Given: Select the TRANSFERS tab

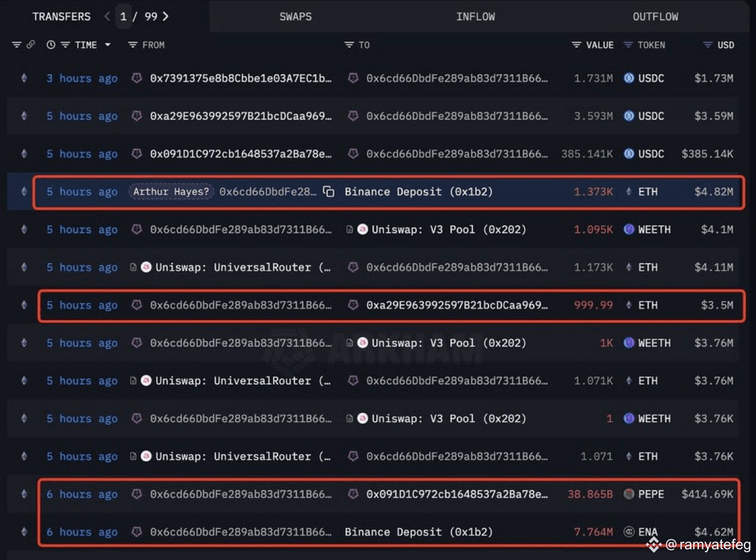Looking at the screenshot, I should 62,17.
